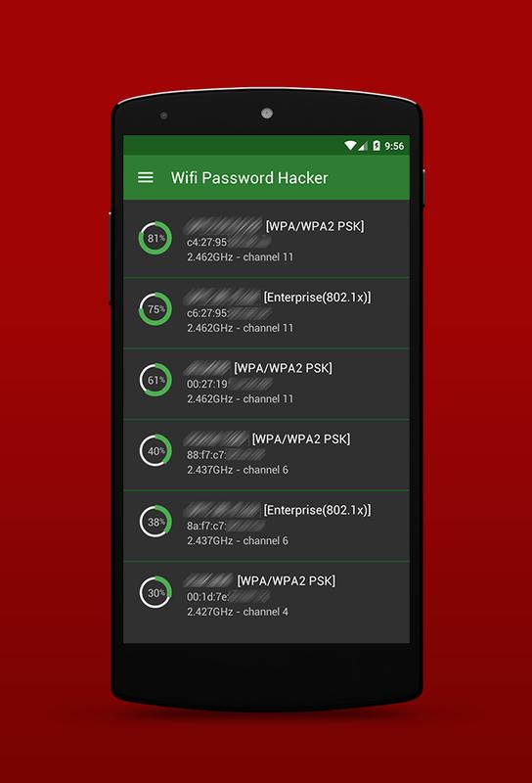
Task: Tap the cellular signal status icon
Action: (363, 145)
